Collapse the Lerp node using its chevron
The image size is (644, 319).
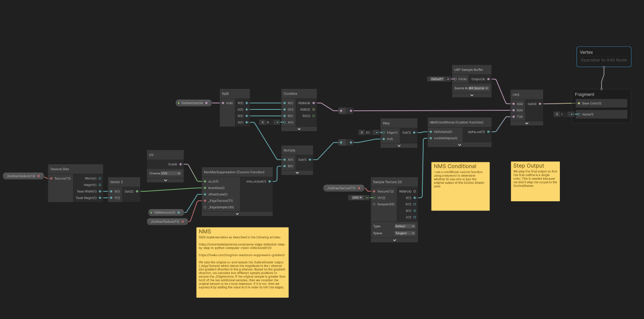tap(527, 123)
